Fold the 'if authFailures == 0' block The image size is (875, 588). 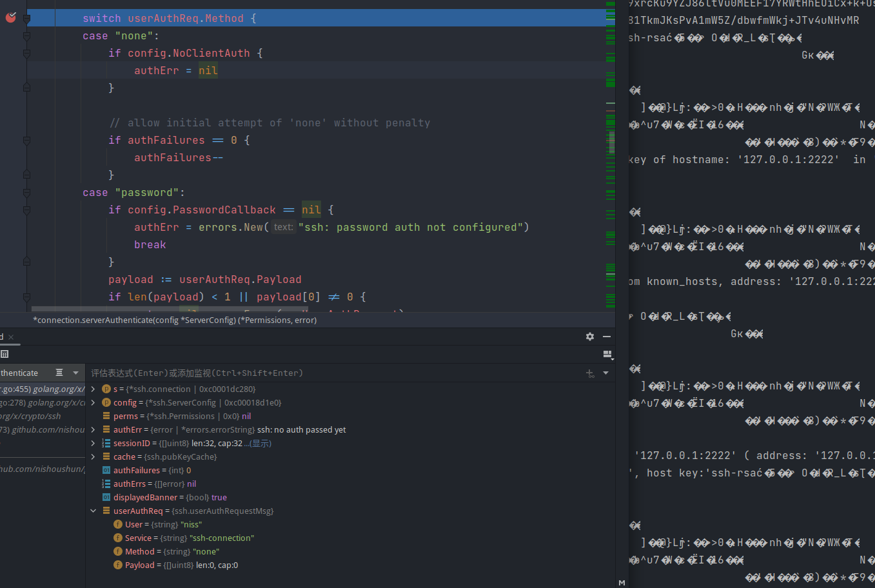click(x=26, y=141)
